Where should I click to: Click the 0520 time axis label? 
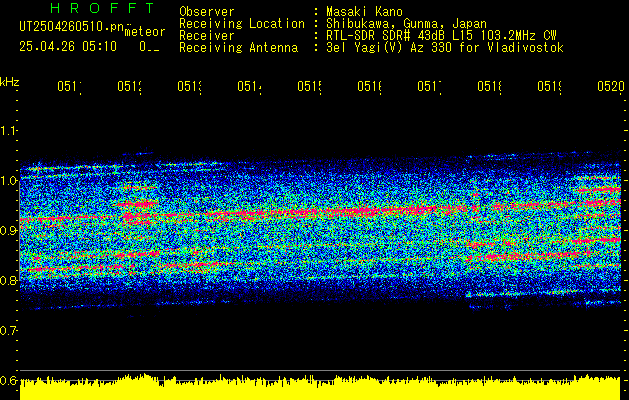point(611,86)
